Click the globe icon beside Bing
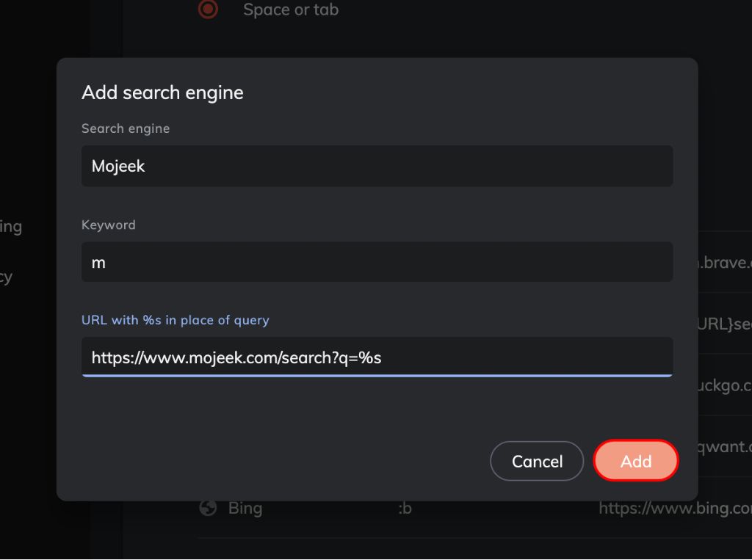Image resolution: width=752 pixels, height=560 pixels. click(x=208, y=508)
